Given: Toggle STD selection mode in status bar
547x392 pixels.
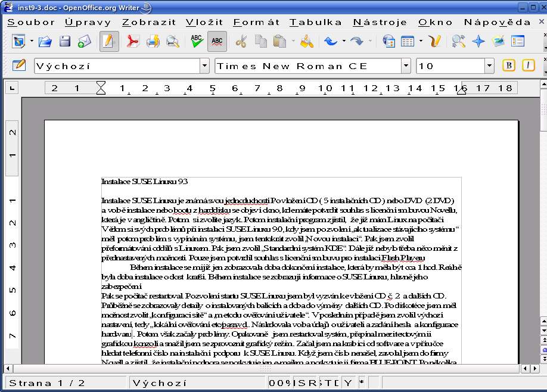Looking at the screenshot, I should (330, 383).
